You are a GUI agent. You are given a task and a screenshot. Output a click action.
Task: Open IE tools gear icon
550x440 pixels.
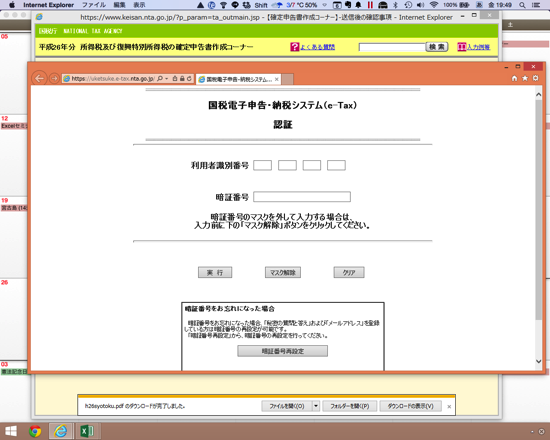535,78
